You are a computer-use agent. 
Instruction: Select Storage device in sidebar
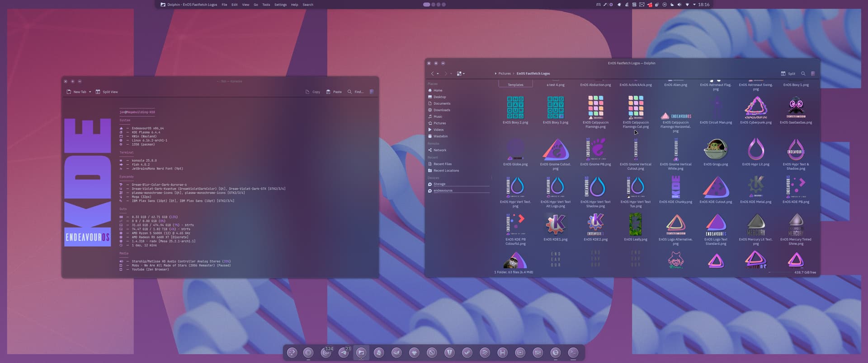(x=458, y=184)
